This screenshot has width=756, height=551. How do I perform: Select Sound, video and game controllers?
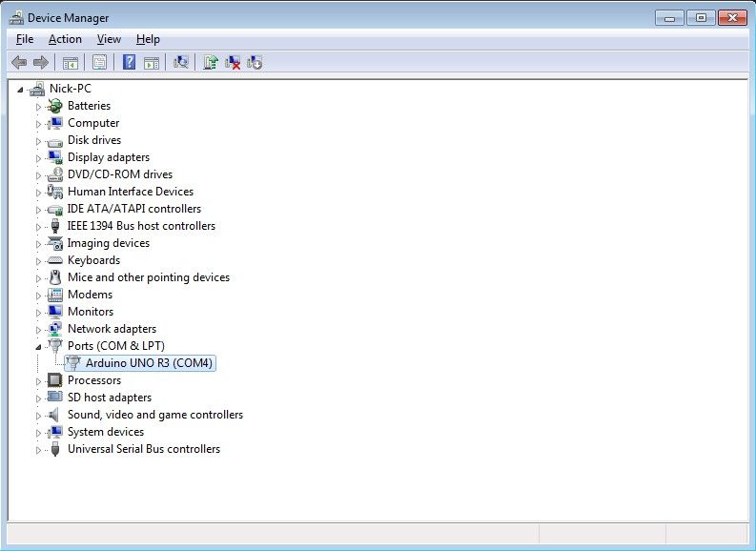[x=154, y=415]
